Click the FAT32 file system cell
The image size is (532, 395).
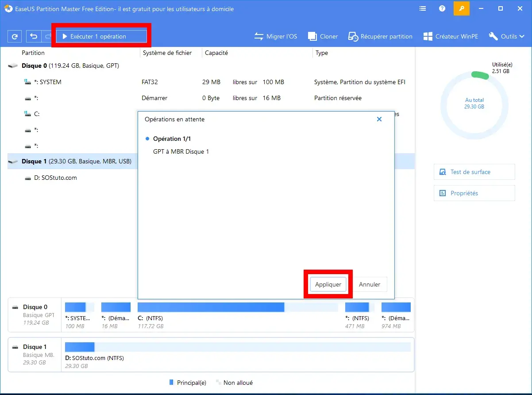150,82
